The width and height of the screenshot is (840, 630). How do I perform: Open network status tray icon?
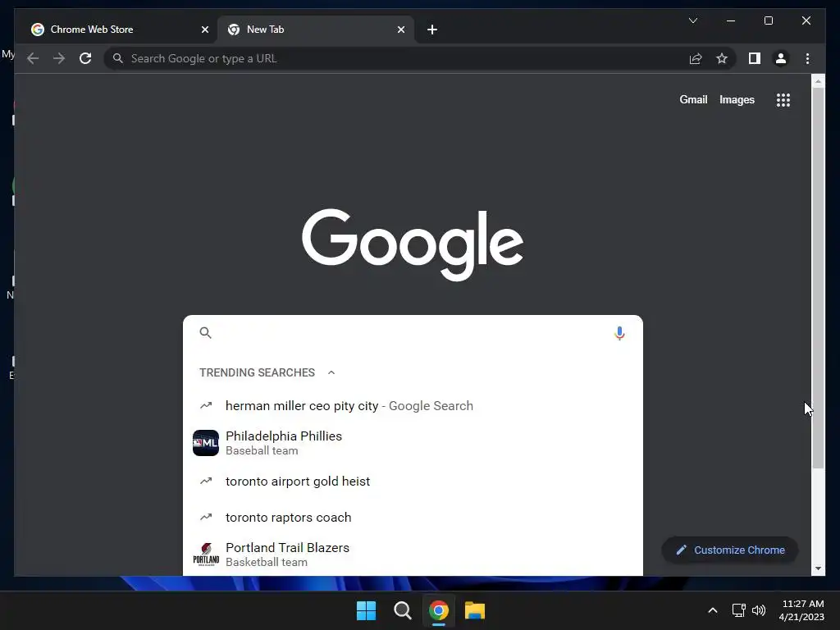pyautogui.click(x=739, y=610)
